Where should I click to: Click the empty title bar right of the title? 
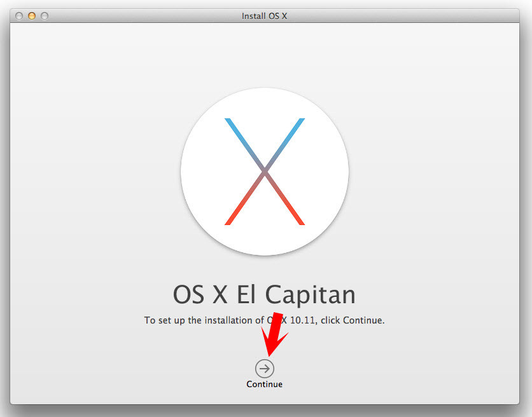pyautogui.click(x=407, y=16)
